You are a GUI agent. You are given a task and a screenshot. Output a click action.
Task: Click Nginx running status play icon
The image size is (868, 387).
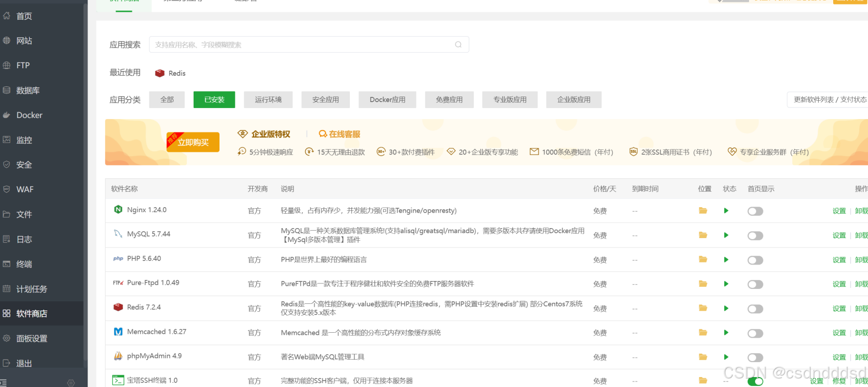[726, 211]
